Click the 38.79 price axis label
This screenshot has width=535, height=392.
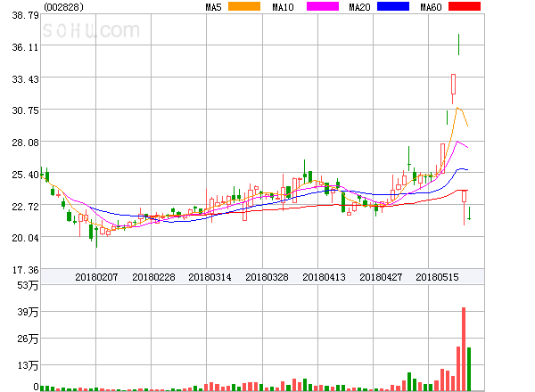pyautogui.click(x=26, y=15)
